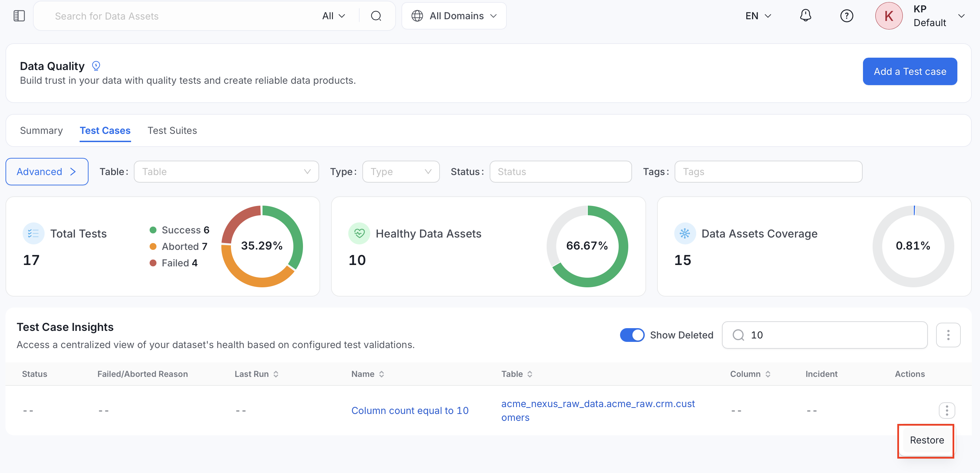Click Add a Test case button

click(910, 71)
